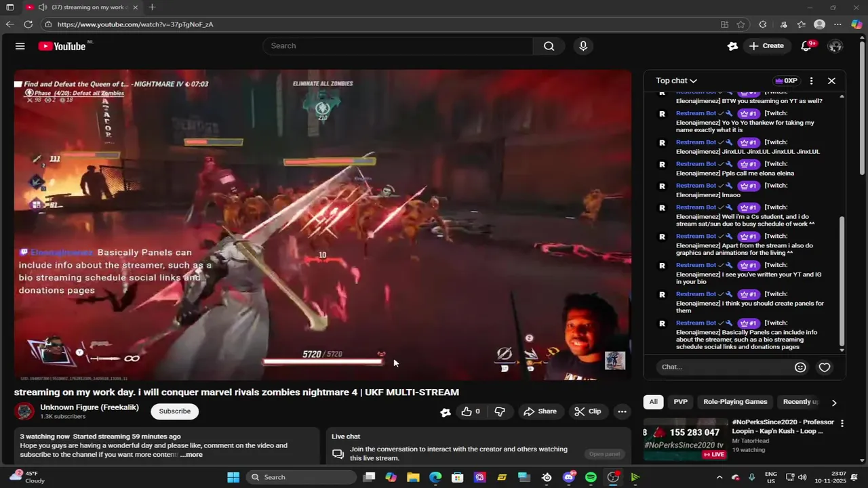Open the chat emoji picker
The width and height of the screenshot is (868, 488).
[x=800, y=367]
